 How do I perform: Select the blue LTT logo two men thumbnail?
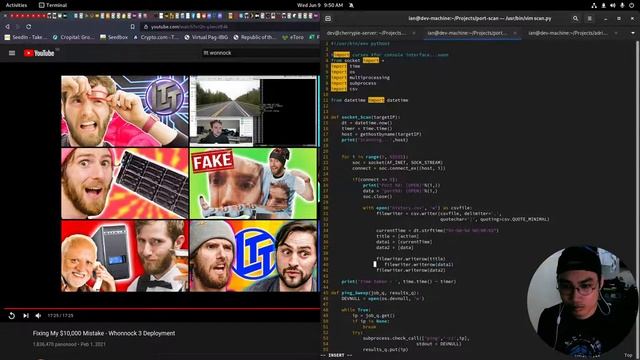253,256
